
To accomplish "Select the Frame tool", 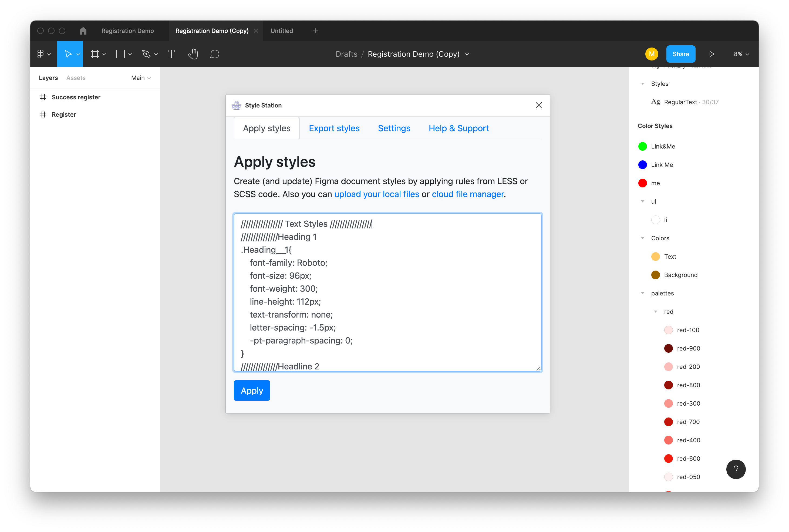I will (x=95, y=54).
